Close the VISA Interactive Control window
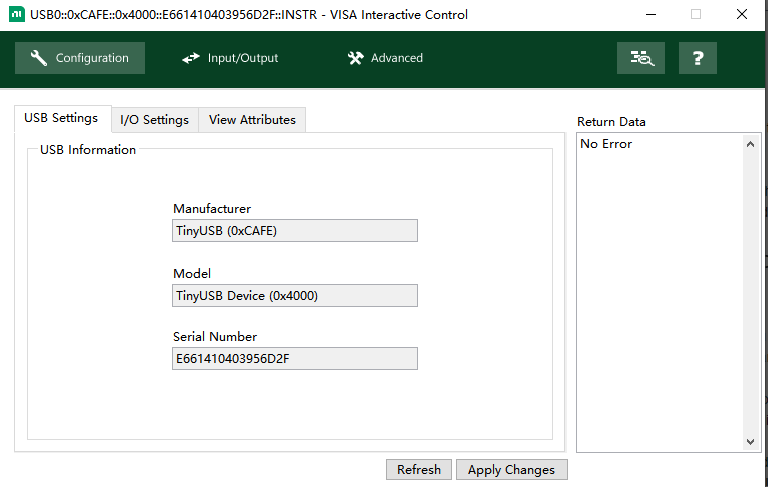Image resolution: width=768 pixels, height=487 pixels. [x=742, y=15]
